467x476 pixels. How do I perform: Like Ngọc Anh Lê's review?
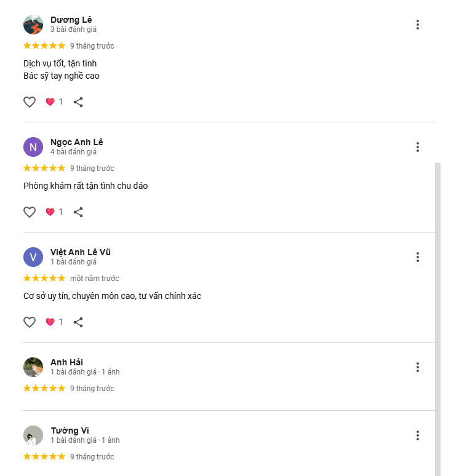[x=30, y=212]
